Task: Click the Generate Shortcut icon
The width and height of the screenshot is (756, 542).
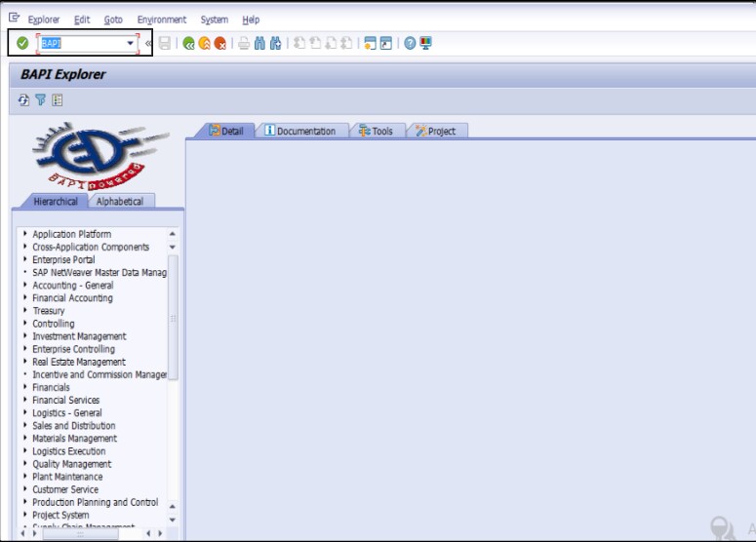Action: tap(385, 43)
